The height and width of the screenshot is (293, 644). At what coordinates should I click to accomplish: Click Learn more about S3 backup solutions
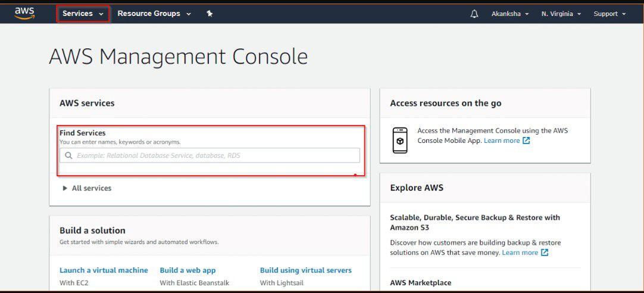520,253
